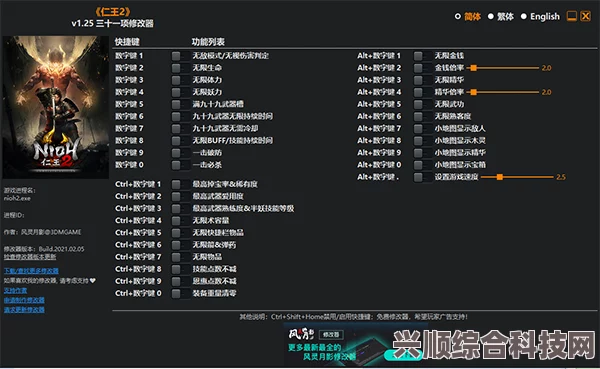
Task: Select the English language option
Action: point(540,16)
